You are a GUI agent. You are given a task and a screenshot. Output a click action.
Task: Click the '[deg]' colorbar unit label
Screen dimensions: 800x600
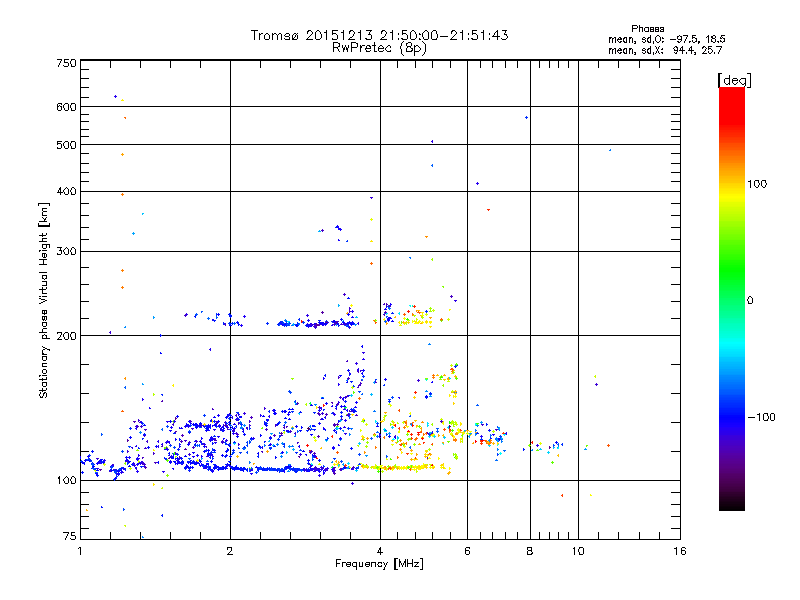[x=734, y=80]
